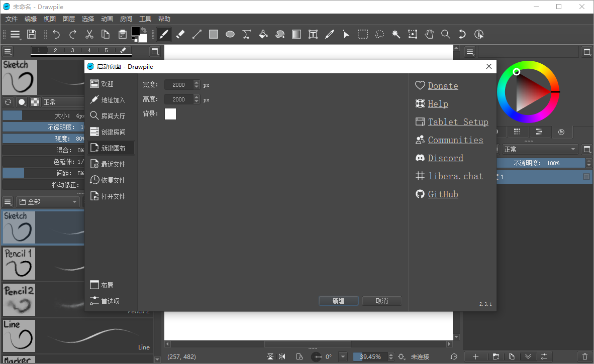Decrease the 高度 height spinner value

[196, 101]
